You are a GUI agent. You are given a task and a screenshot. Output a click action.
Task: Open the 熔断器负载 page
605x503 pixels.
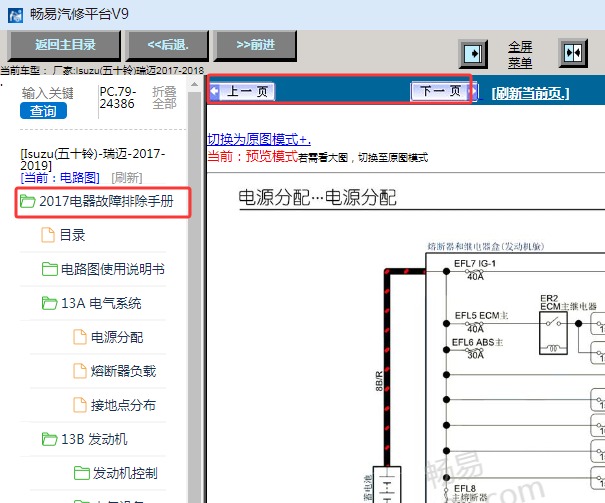[123, 371]
